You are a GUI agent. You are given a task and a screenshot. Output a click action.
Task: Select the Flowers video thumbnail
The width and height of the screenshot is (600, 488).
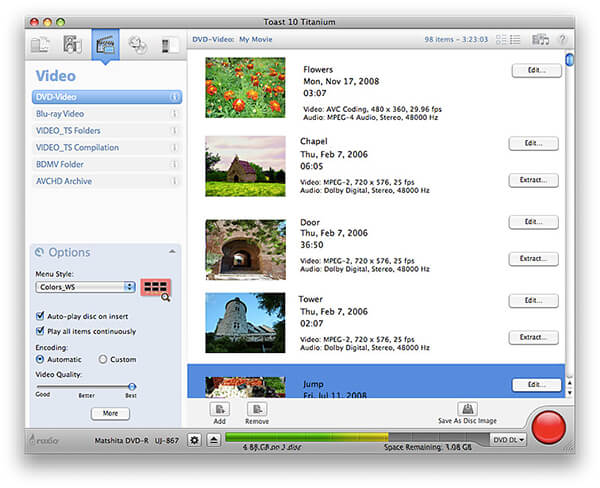pos(245,88)
